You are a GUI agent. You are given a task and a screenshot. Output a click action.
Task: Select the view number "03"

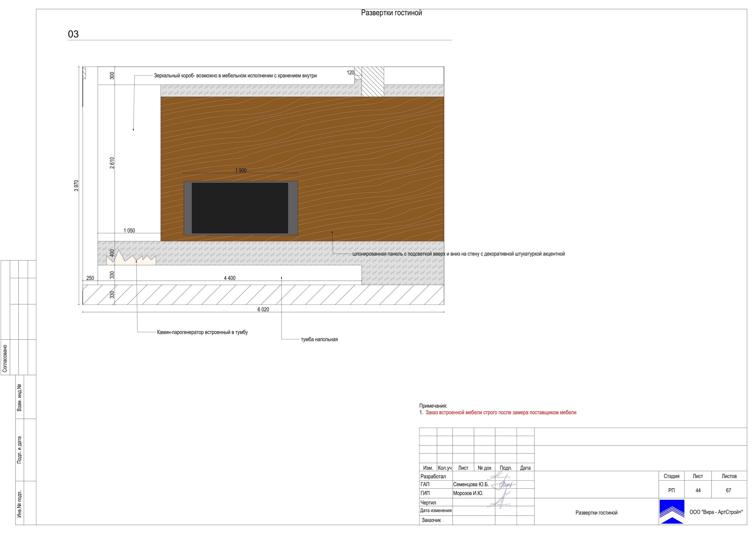tap(73, 34)
